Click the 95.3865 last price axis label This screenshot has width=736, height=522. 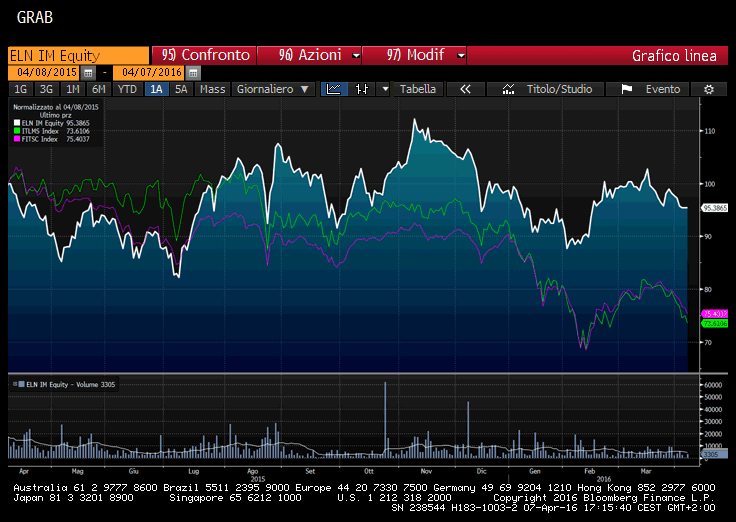[714, 207]
